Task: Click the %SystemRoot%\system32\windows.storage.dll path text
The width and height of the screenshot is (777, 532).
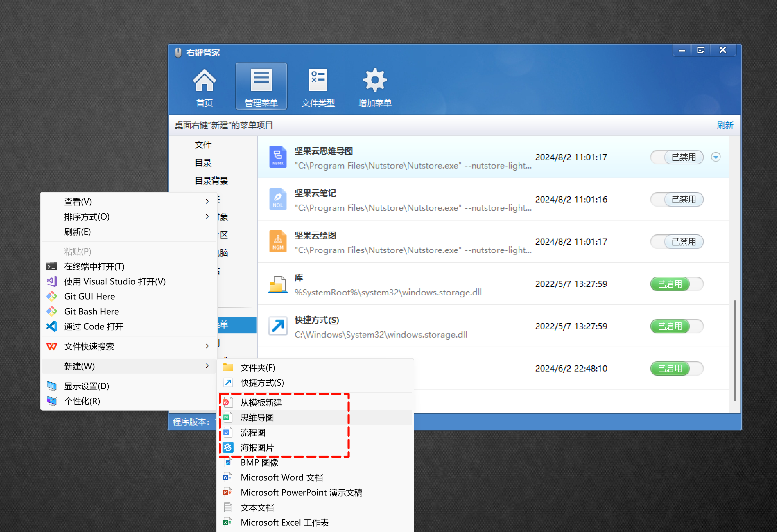Action: 388,293
